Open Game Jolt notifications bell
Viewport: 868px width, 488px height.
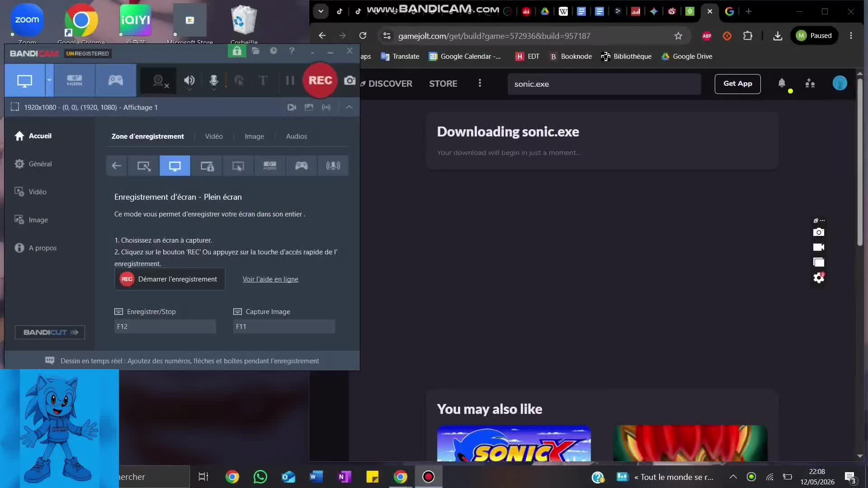pyautogui.click(x=782, y=83)
